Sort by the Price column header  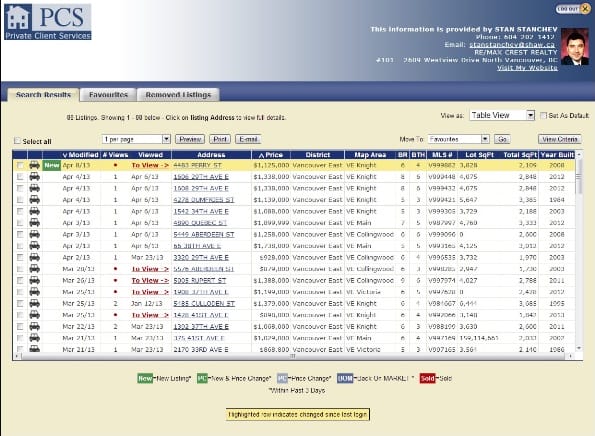[x=271, y=155]
